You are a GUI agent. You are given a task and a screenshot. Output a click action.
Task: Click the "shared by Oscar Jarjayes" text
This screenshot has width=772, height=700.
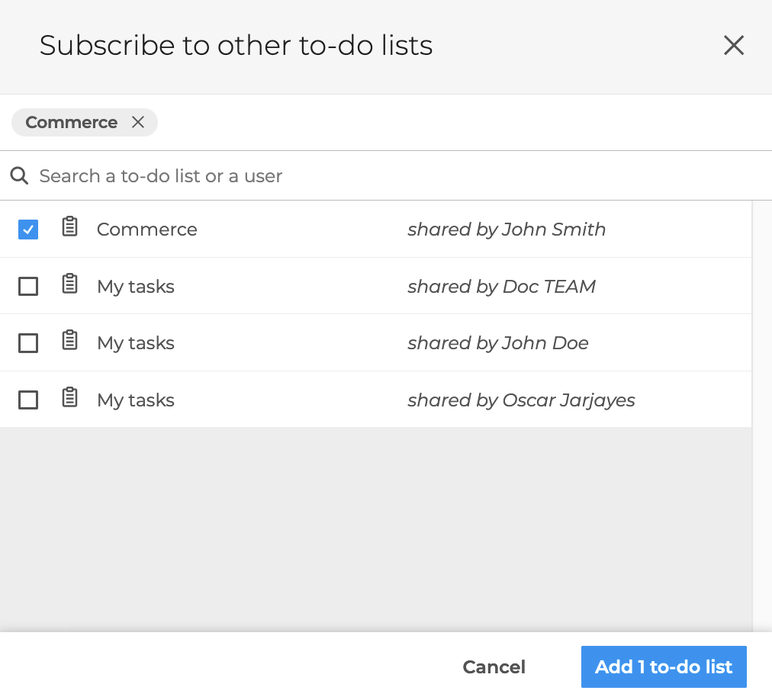click(521, 400)
